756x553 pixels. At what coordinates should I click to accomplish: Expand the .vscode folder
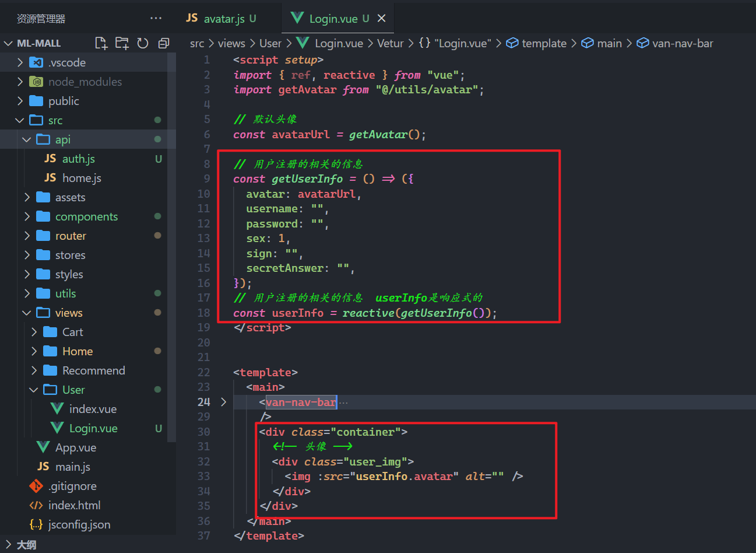[x=20, y=62]
